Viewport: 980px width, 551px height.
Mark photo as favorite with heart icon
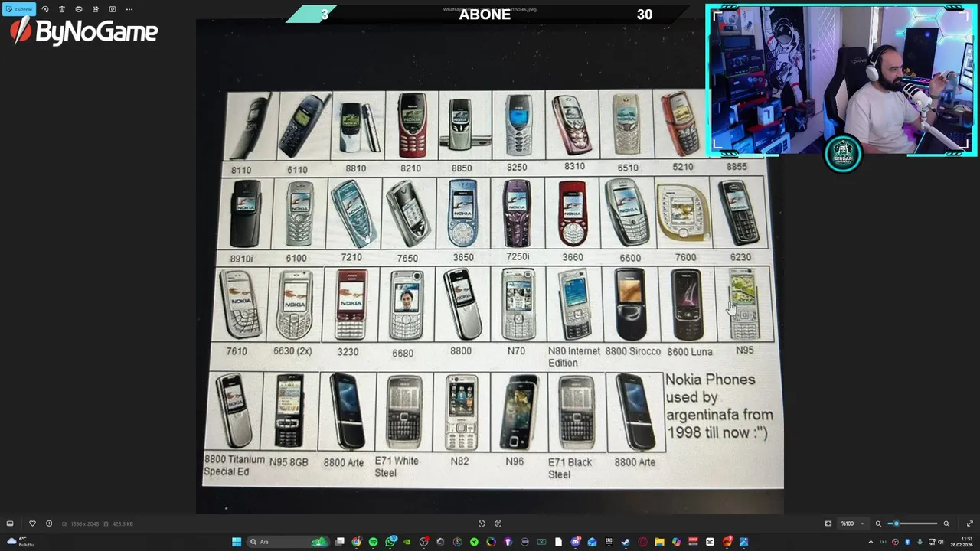pos(32,523)
